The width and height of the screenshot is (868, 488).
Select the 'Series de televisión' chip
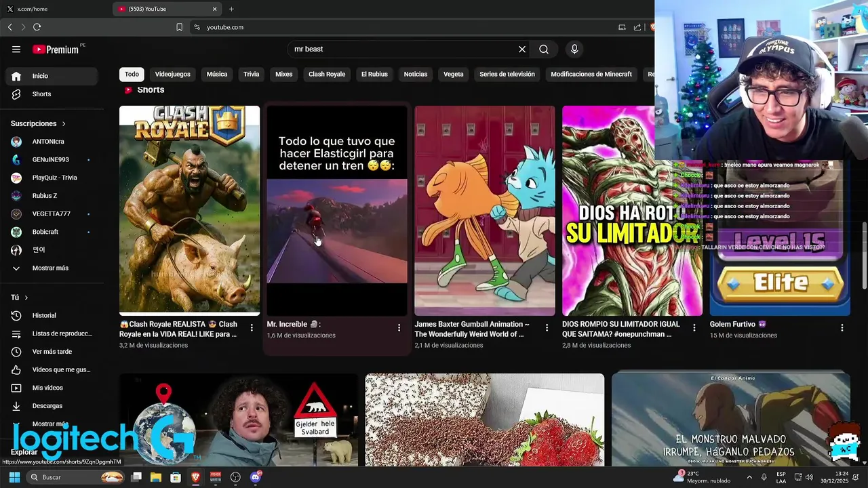click(507, 74)
